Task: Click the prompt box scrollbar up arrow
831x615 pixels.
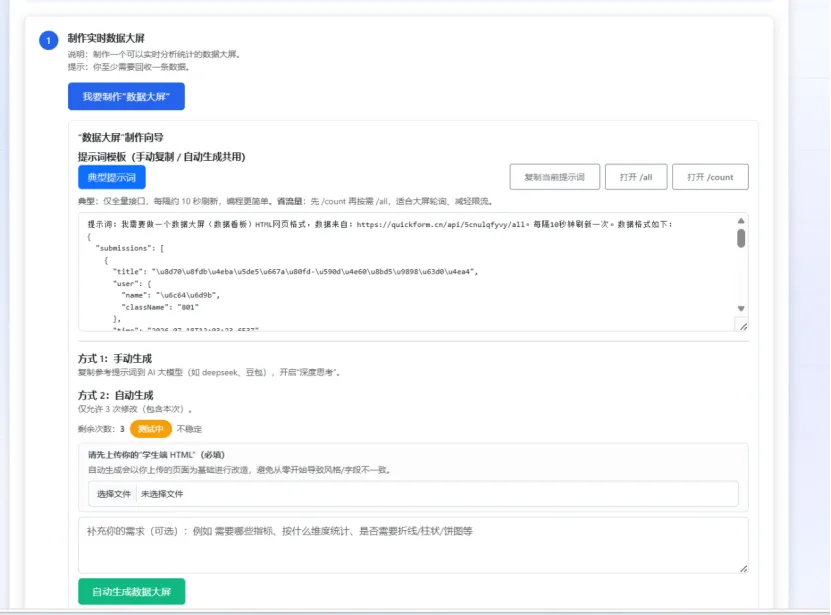Action: coord(741,221)
